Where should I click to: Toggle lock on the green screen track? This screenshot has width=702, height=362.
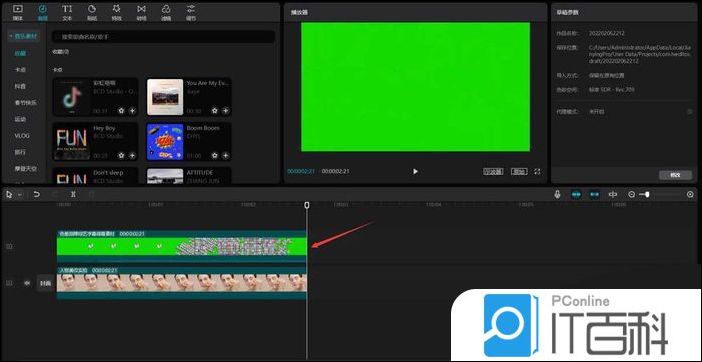pyautogui.click(x=9, y=246)
